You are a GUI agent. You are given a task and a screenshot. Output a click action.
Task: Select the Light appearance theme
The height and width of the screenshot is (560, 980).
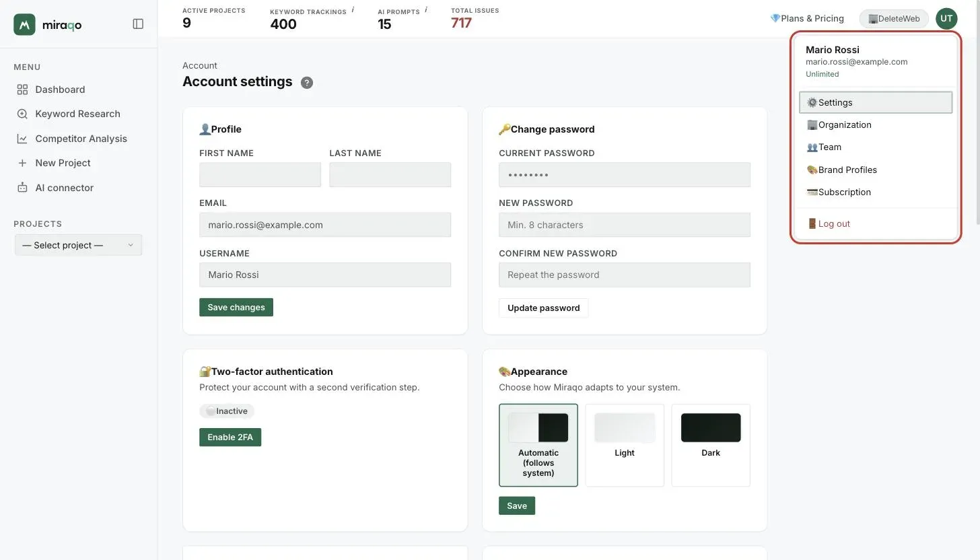(625, 445)
